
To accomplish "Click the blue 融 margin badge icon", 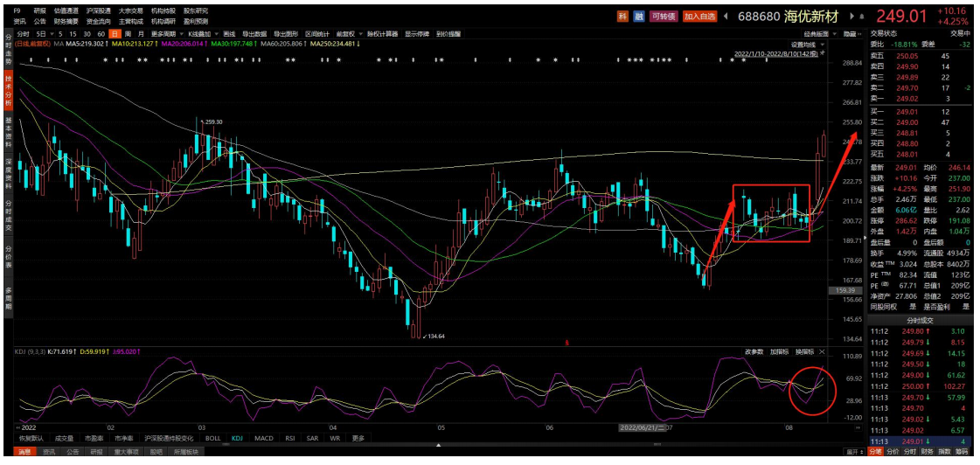I will point(639,16).
